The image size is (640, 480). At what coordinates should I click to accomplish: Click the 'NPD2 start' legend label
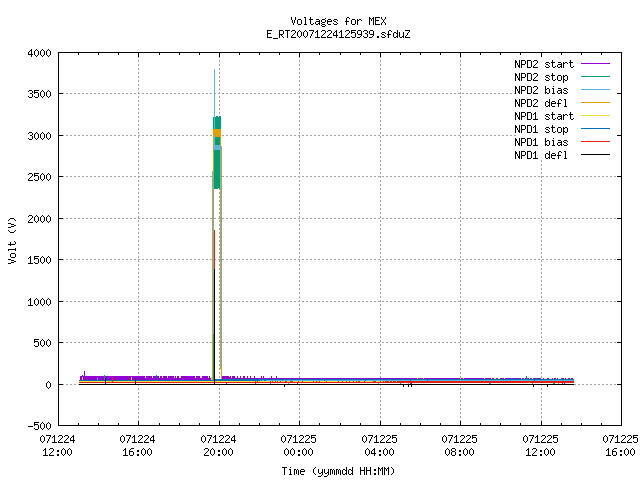[x=544, y=64]
